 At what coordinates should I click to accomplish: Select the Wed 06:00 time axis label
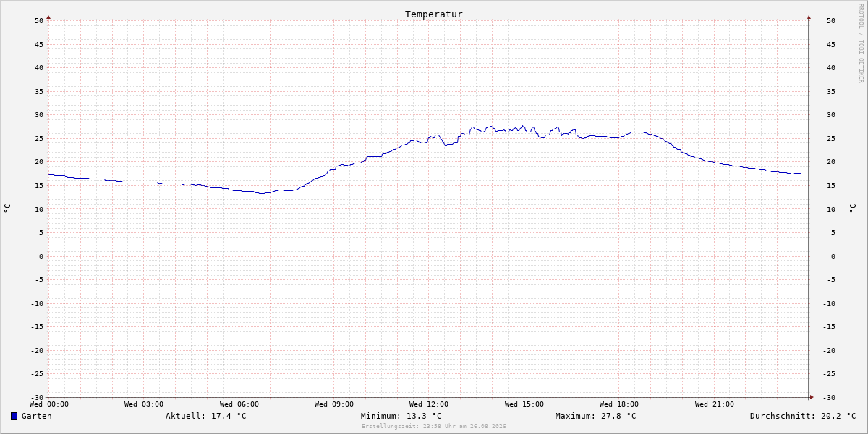(x=239, y=404)
